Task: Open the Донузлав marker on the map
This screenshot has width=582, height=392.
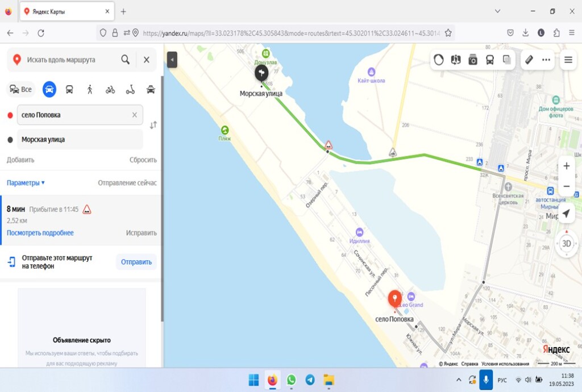Action: [266, 53]
